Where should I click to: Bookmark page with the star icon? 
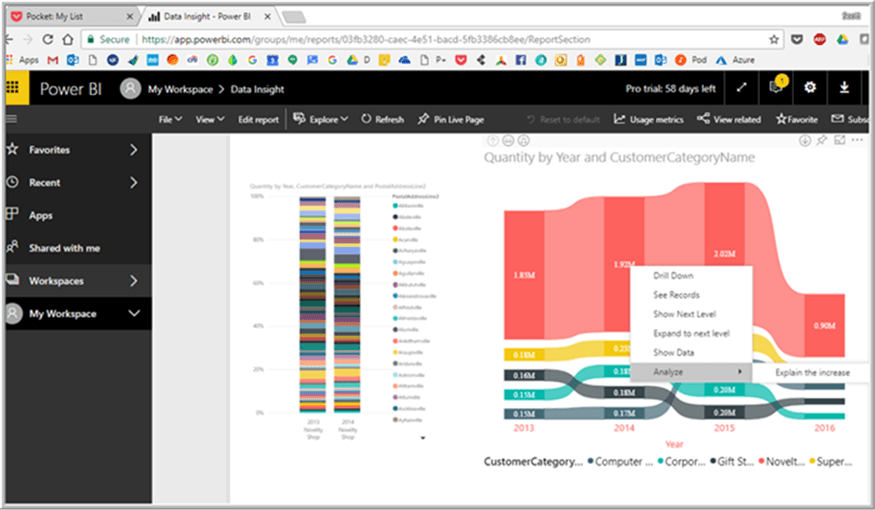pyautogui.click(x=774, y=39)
